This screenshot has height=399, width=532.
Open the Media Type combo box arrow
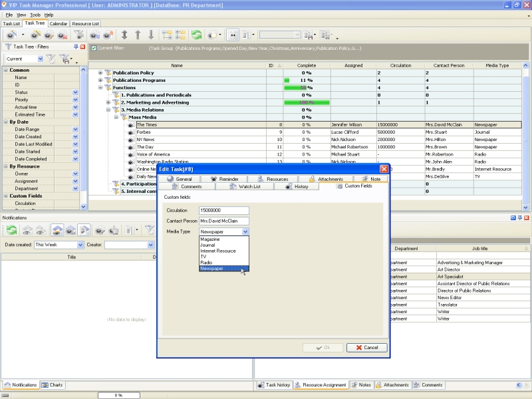coord(245,231)
